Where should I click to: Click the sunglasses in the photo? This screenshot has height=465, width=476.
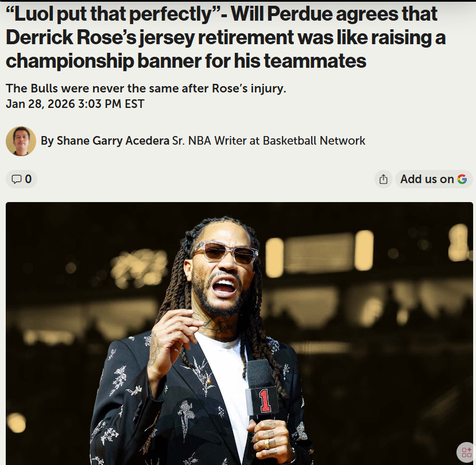tap(226, 253)
